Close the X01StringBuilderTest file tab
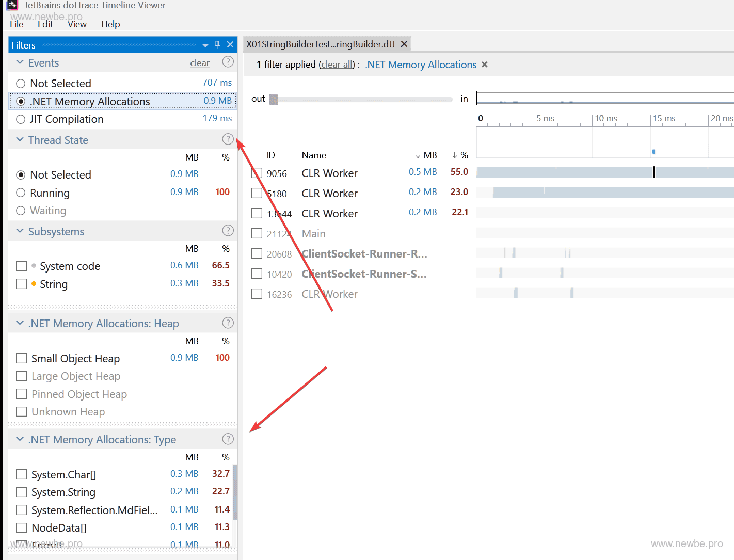The height and width of the screenshot is (560, 734). (x=404, y=44)
